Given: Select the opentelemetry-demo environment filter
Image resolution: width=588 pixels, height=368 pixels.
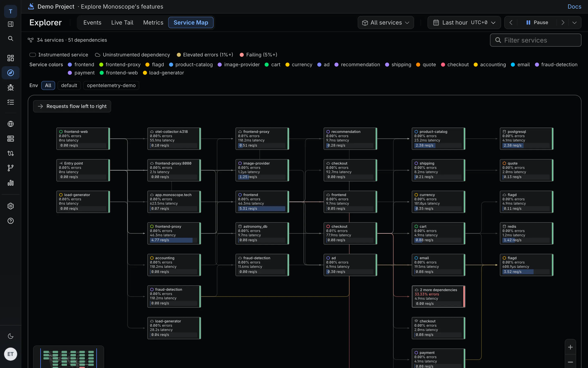Looking at the screenshot, I should tap(111, 85).
